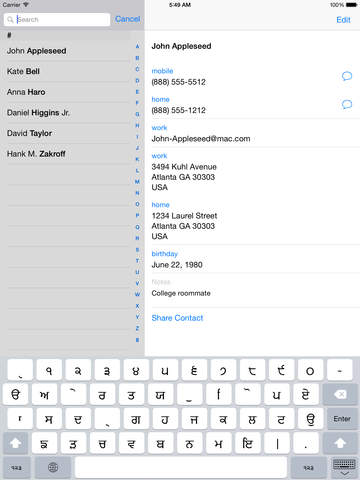Tap the ਅ letter key
The width and height of the screenshot is (360, 480).
(44, 395)
